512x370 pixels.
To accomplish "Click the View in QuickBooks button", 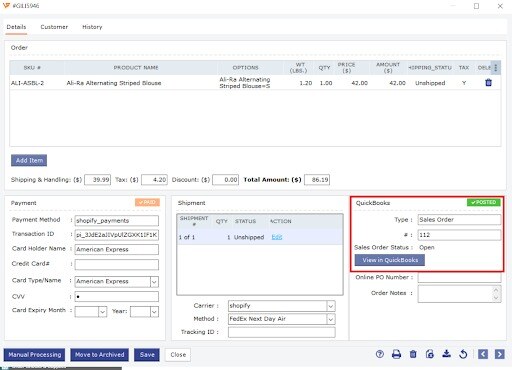I will coord(390,260).
